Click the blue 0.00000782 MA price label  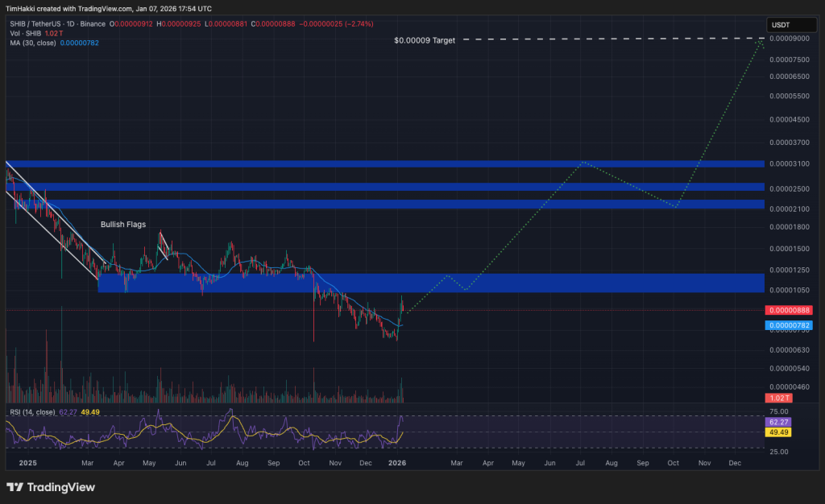(x=789, y=325)
